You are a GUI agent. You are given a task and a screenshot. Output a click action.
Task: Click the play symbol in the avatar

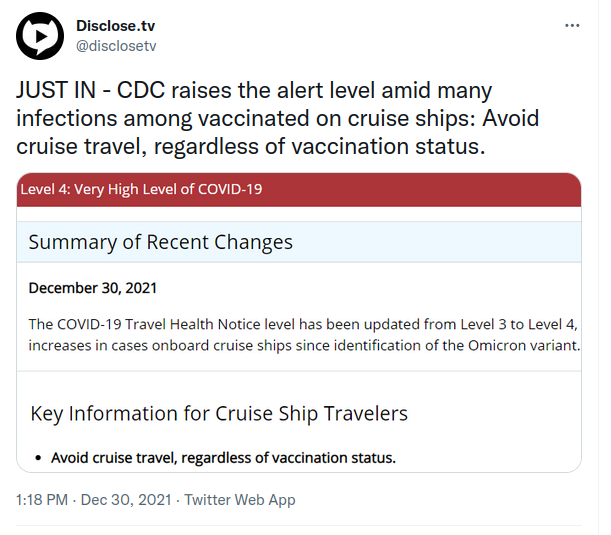(x=41, y=36)
